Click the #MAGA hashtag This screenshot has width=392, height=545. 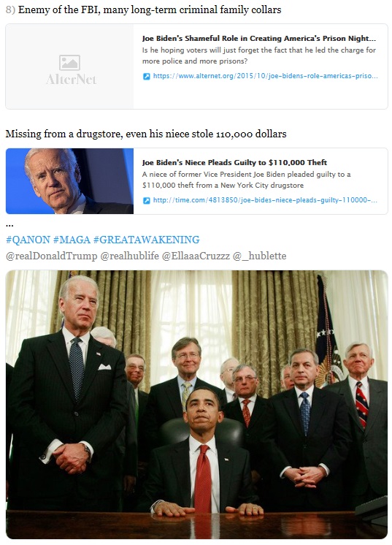pyautogui.click(x=72, y=240)
